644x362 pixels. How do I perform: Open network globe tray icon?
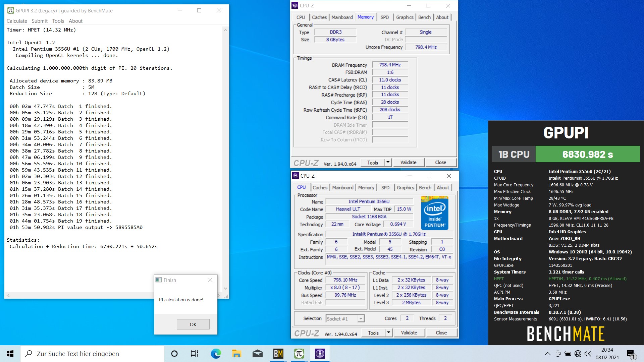pos(578,354)
